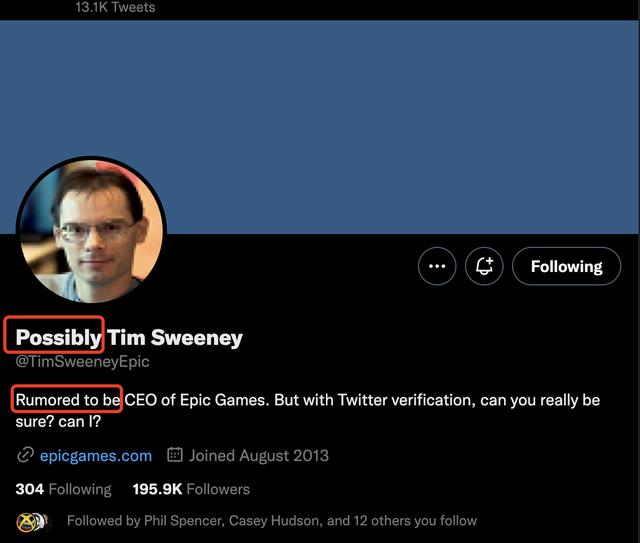Click the highlighted word Possibly
Viewport: 640px width, 543px height.
[59, 337]
